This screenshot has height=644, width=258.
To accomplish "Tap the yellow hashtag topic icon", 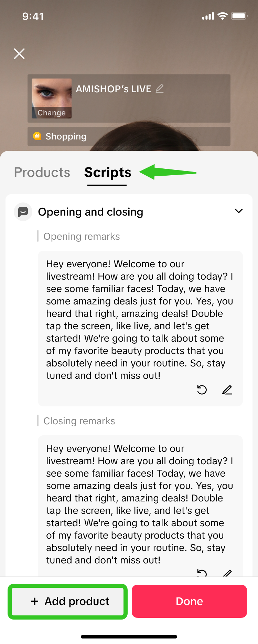I will point(37,136).
